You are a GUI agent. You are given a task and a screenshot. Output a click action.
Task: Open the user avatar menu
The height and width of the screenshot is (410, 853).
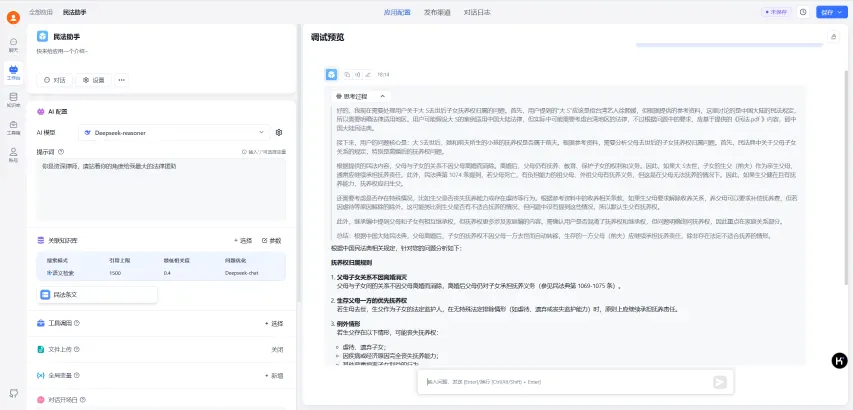click(13, 17)
